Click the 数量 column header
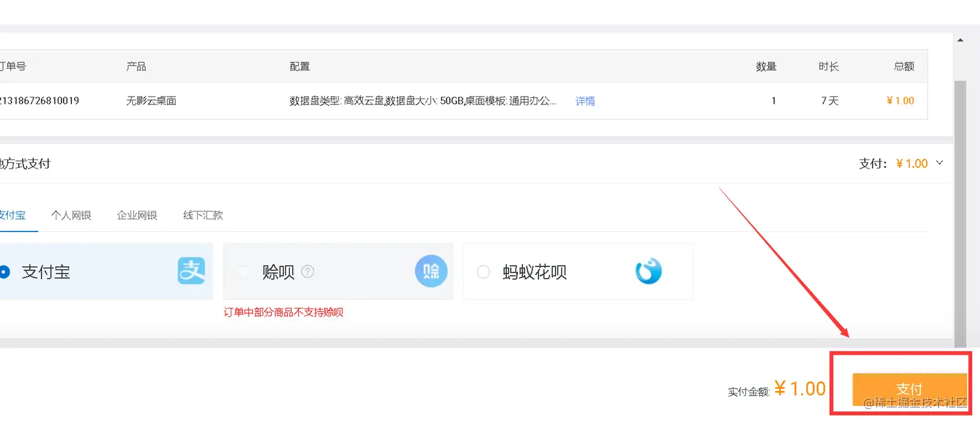The image size is (980, 422). [766, 66]
